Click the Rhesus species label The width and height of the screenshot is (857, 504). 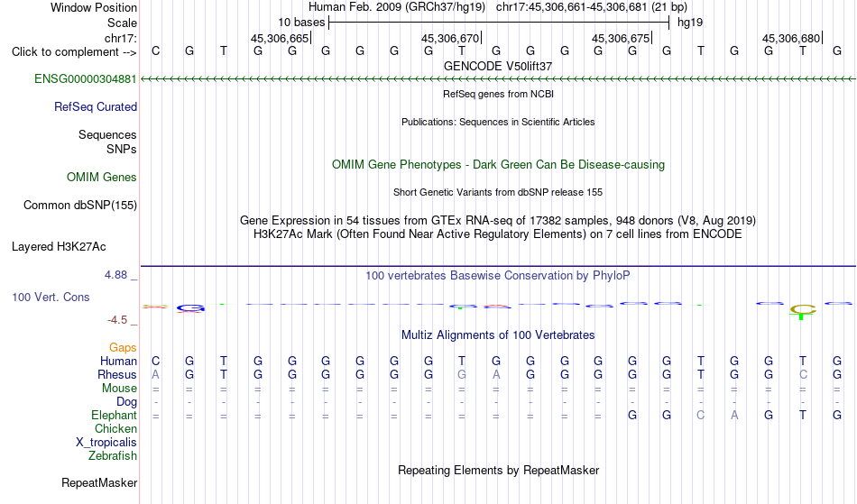click(116, 374)
